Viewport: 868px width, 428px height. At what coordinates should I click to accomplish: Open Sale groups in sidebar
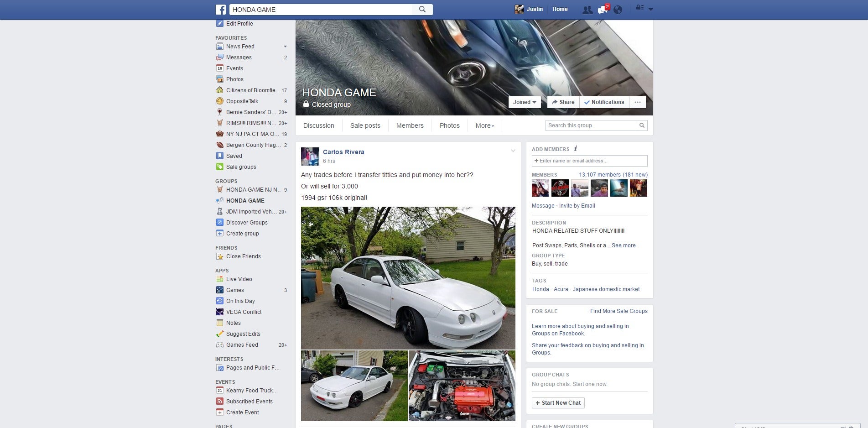pyautogui.click(x=241, y=167)
